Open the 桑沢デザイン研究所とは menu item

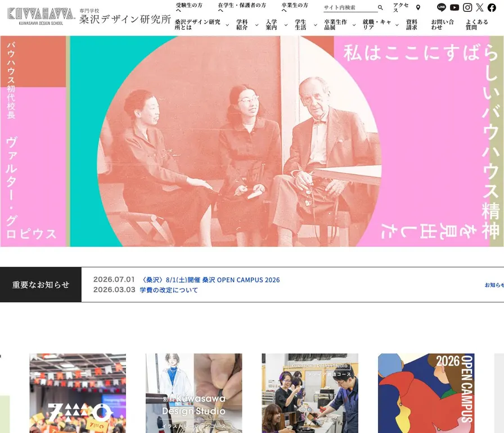coord(197,25)
